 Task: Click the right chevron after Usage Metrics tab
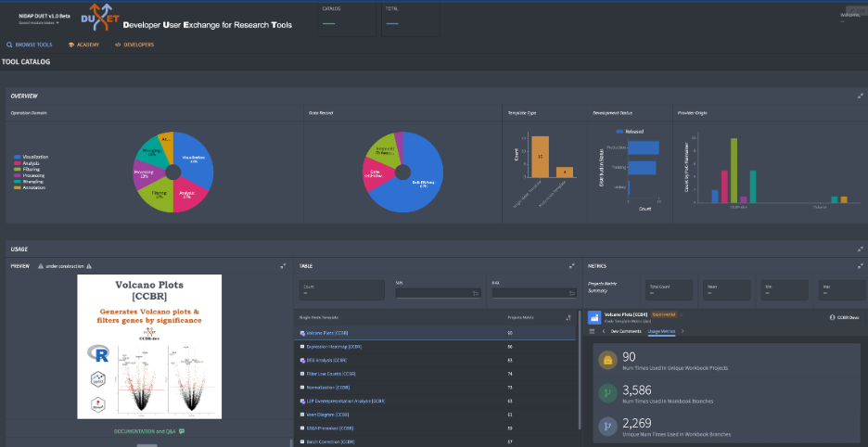coord(683,330)
